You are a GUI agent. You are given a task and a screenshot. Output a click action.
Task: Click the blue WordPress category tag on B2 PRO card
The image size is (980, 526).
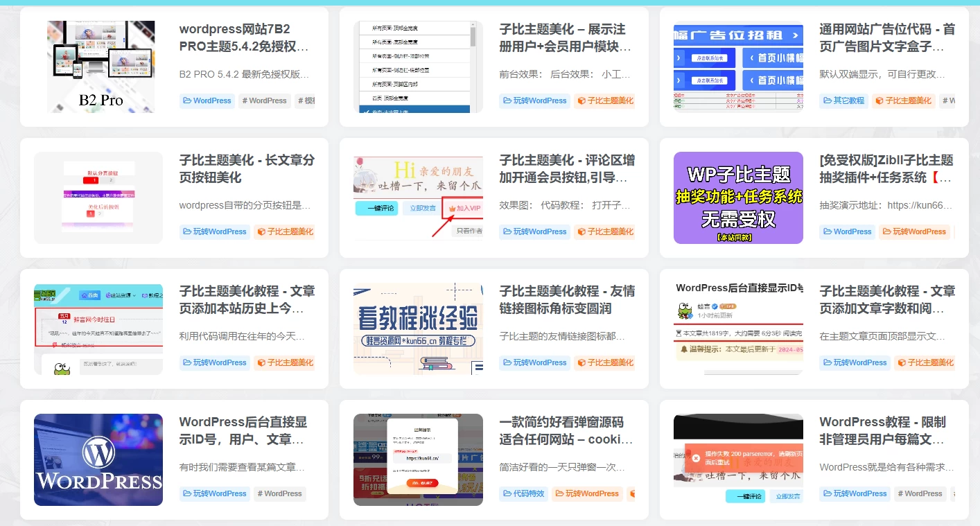[207, 100]
